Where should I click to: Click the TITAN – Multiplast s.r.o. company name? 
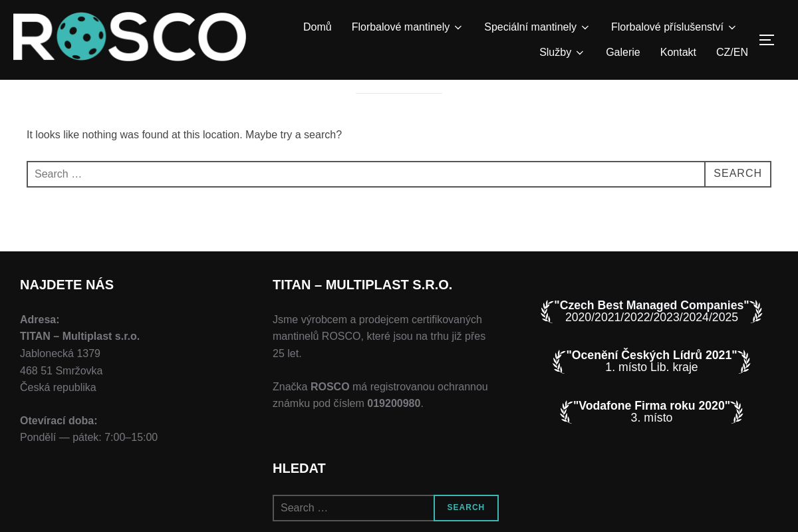pyautogui.click(x=80, y=336)
